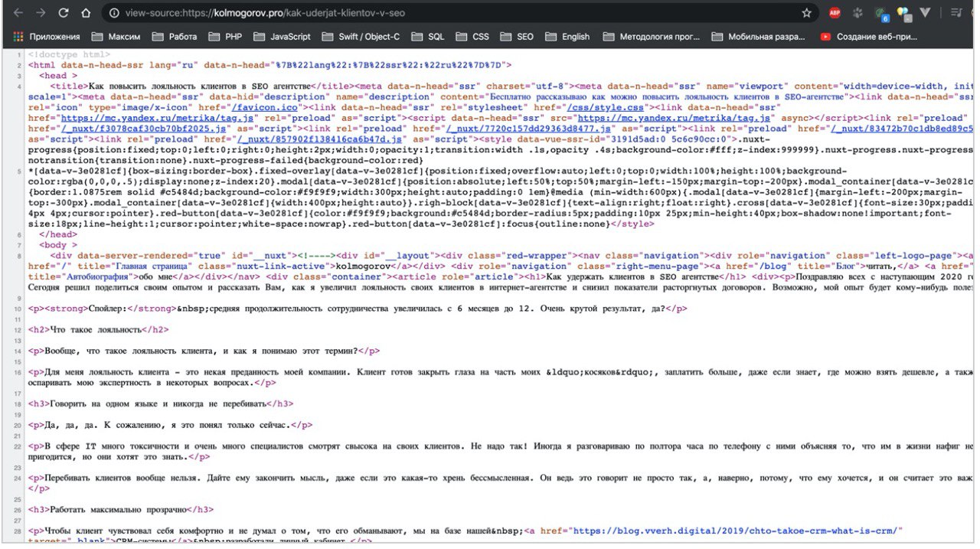
Task: Open the Работа bookmarks folder
Action: tap(175, 36)
